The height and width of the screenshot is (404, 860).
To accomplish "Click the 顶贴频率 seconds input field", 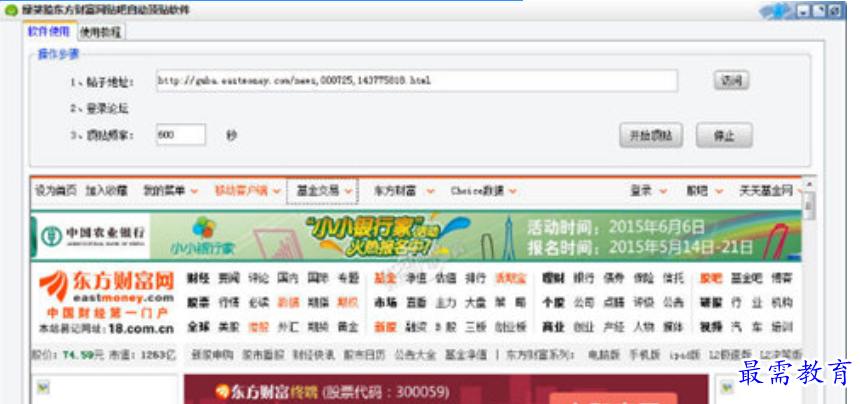I will coord(181,134).
